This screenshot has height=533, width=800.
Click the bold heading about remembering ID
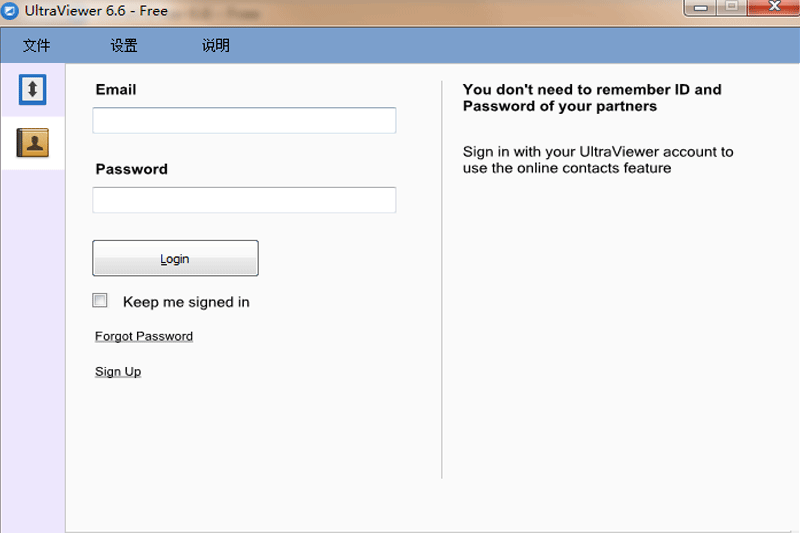click(x=591, y=97)
